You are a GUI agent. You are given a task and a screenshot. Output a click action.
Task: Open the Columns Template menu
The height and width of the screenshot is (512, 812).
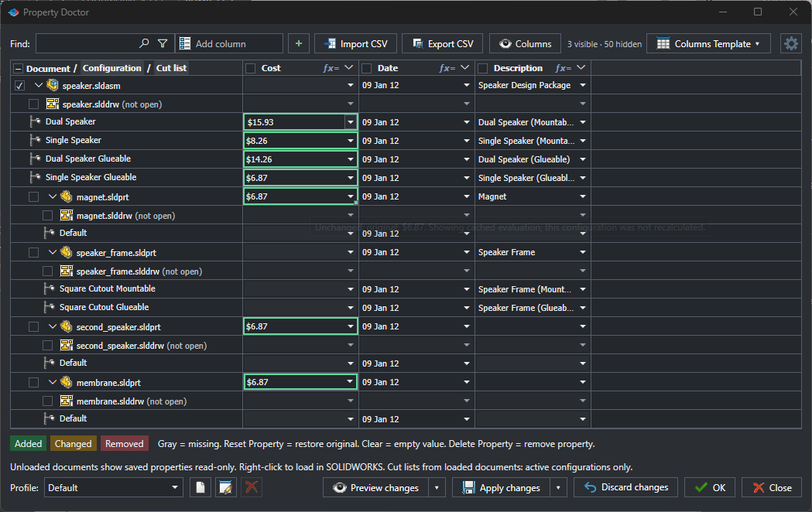pyautogui.click(x=708, y=43)
